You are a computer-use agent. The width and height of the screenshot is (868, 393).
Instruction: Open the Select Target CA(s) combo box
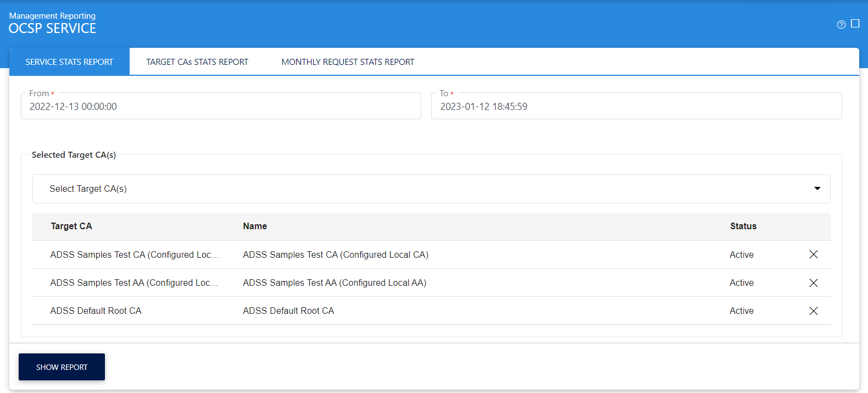(423, 189)
